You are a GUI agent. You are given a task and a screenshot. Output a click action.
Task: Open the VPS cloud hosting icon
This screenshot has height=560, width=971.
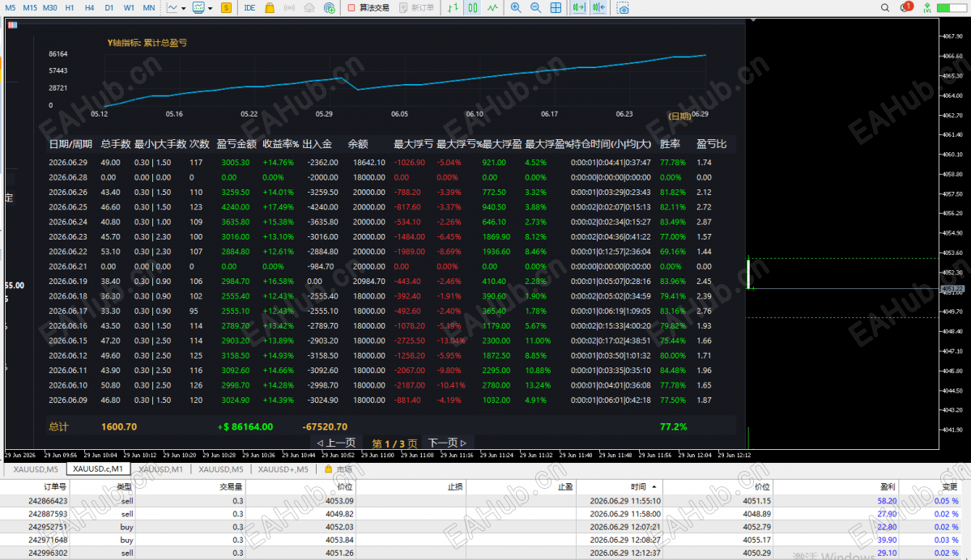coord(309,8)
